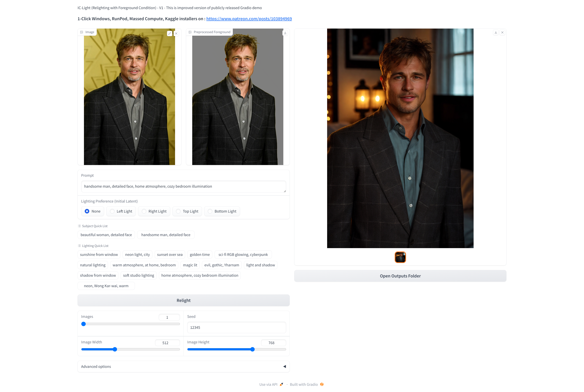Select the output gallery thumbnail

(x=400, y=257)
